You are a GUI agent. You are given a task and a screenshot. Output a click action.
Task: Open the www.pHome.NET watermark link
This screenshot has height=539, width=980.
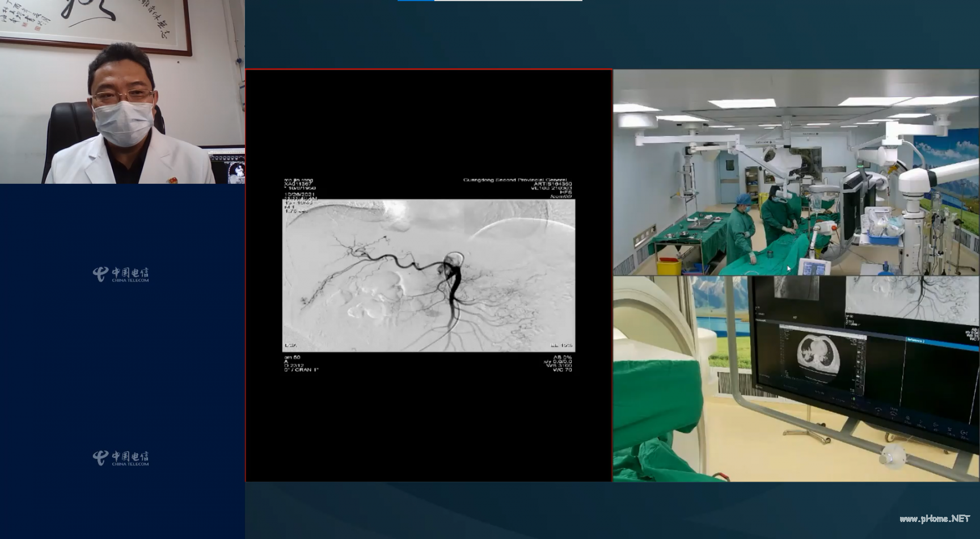point(935,519)
